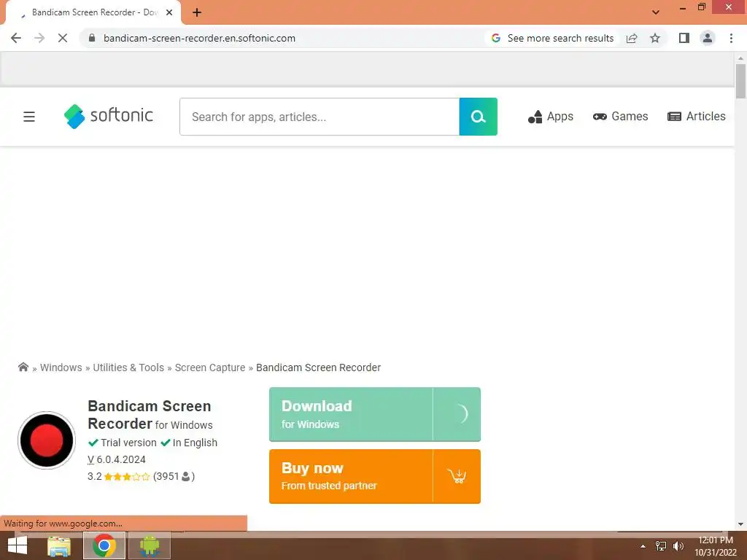Bookmark this page with the star
Image resolution: width=747 pixels, height=560 pixels.
point(655,38)
